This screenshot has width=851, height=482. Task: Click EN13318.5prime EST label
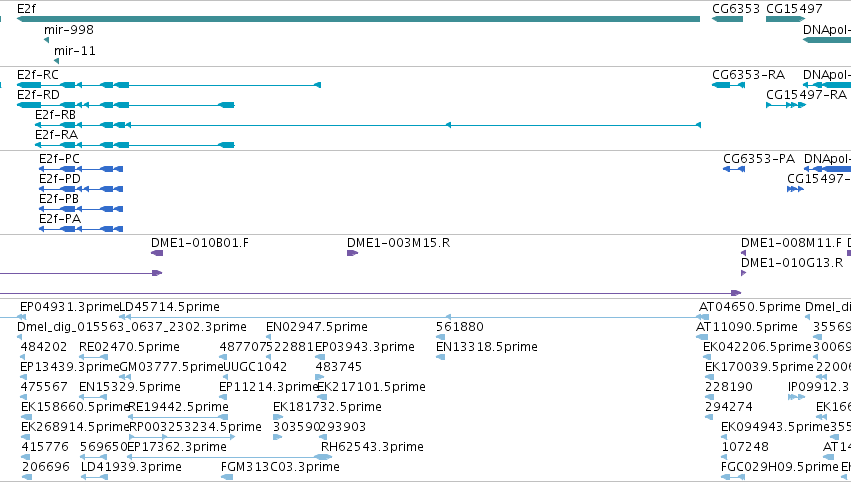[487, 347]
